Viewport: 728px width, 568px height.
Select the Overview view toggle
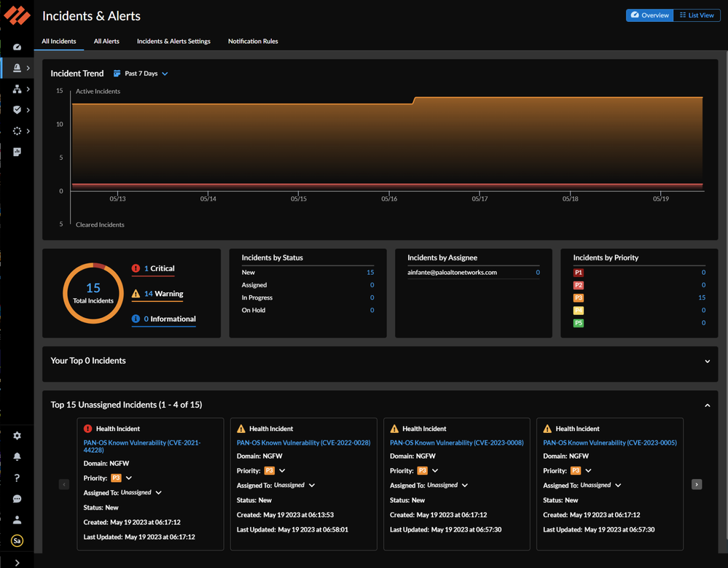650,15
